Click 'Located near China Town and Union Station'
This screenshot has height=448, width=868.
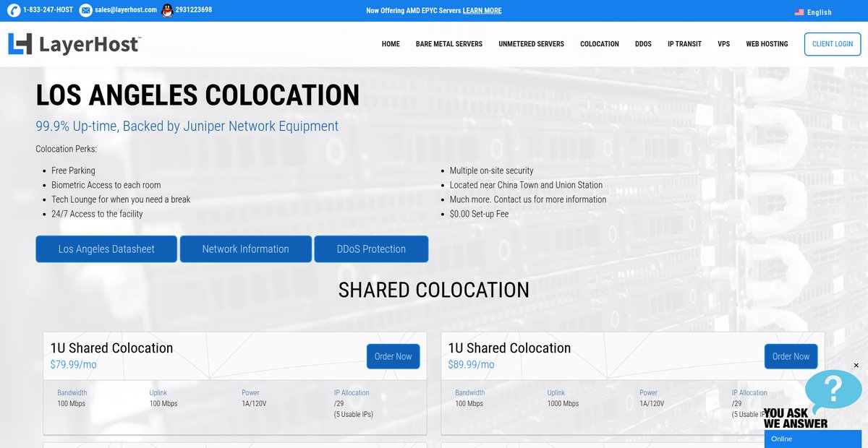click(526, 185)
